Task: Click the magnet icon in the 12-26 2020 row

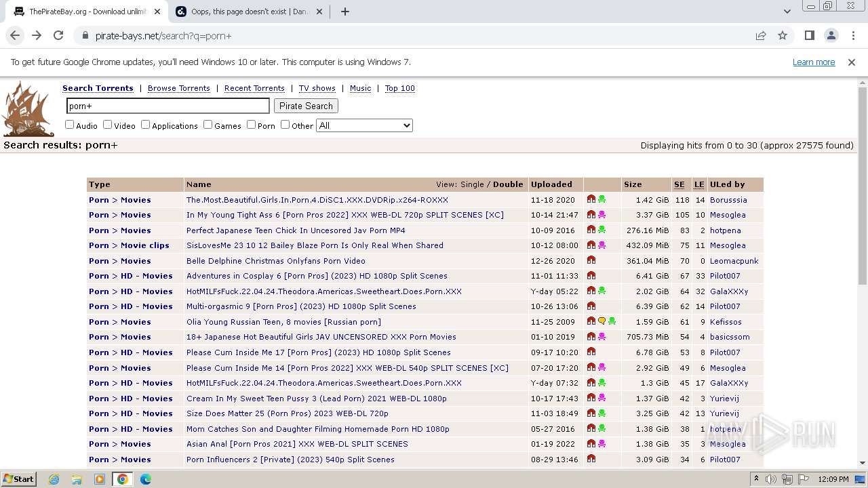Action: (x=591, y=261)
